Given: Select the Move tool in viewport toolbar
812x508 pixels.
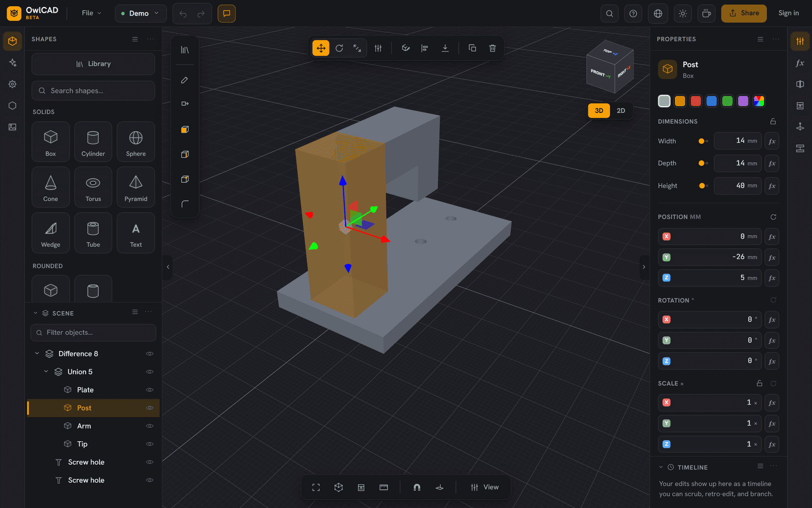Looking at the screenshot, I should pos(321,48).
